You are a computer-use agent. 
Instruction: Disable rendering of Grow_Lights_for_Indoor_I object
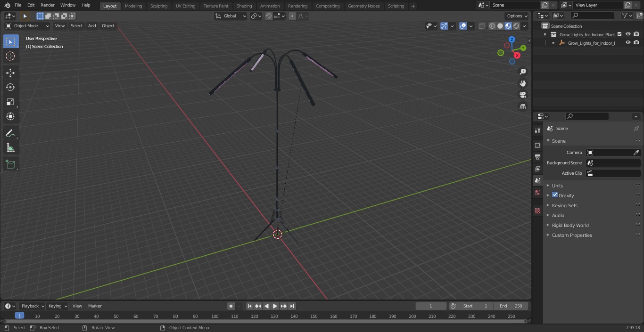pyautogui.click(x=636, y=43)
